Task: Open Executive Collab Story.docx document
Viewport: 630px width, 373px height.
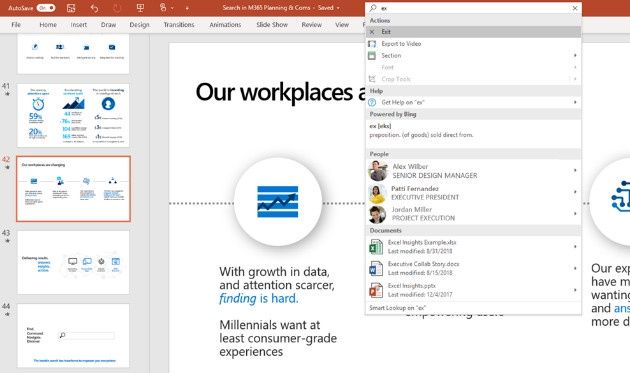Action: tap(473, 268)
